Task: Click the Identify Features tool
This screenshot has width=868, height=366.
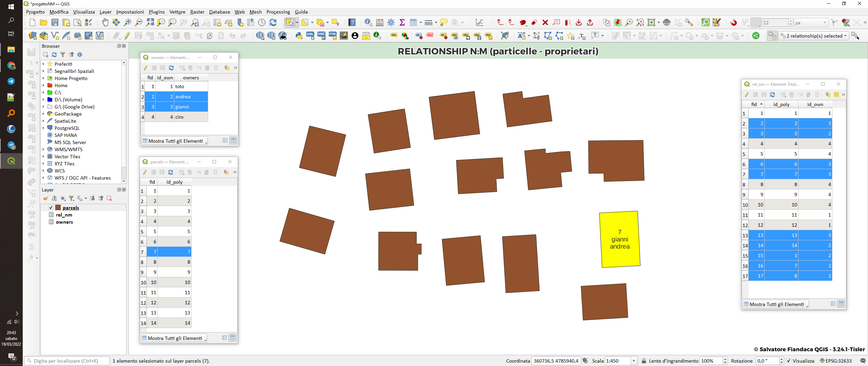Action: point(368,22)
